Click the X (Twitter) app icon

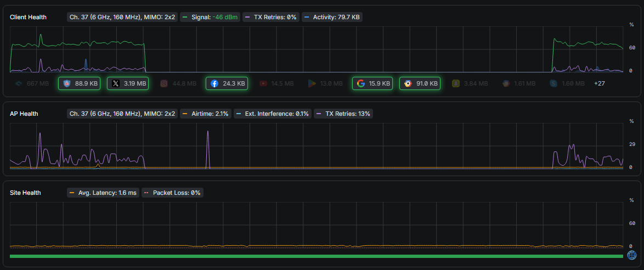(x=116, y=83)
